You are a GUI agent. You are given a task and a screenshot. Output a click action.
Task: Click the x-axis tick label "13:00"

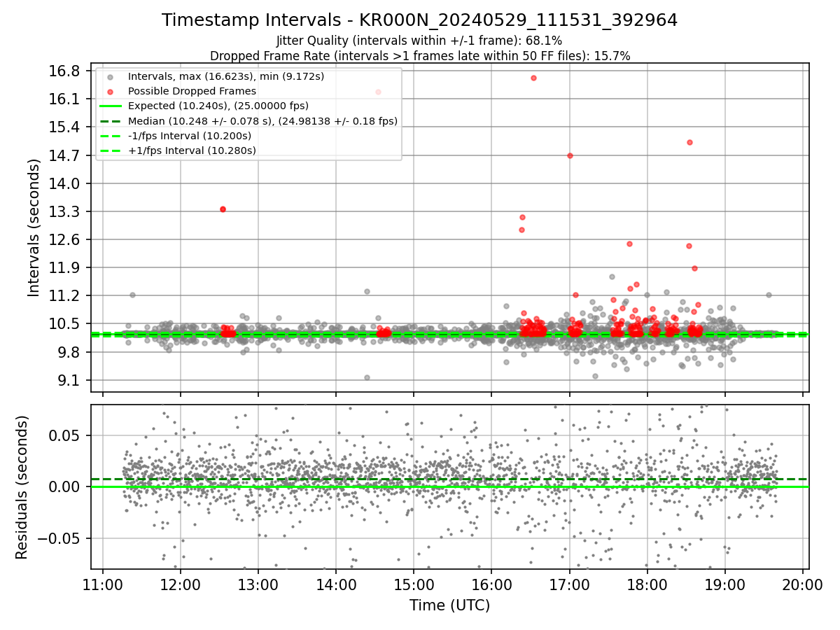[258, 584]
